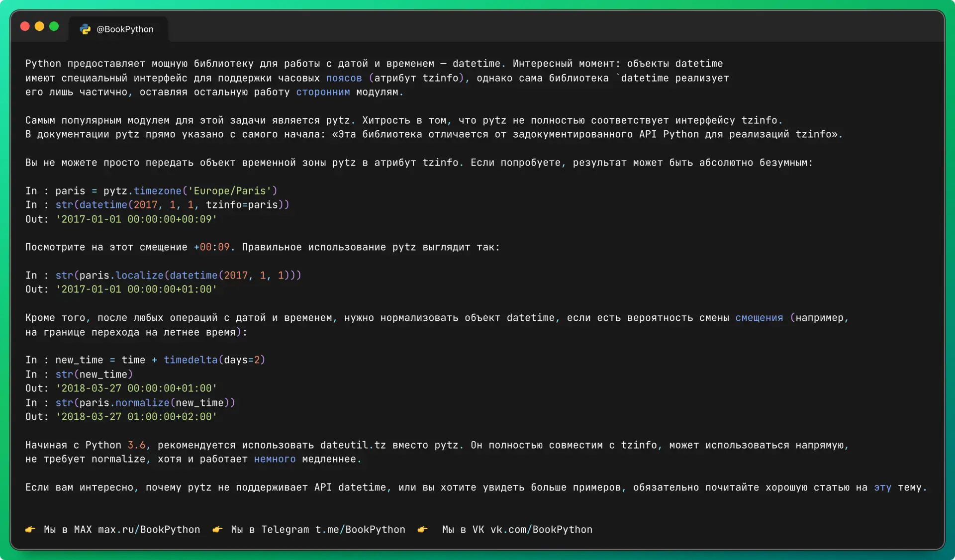Viewport: 955px width, 560px height.
Task: Open the max.ru/BookPython link
Action: (x=149, y=530)
